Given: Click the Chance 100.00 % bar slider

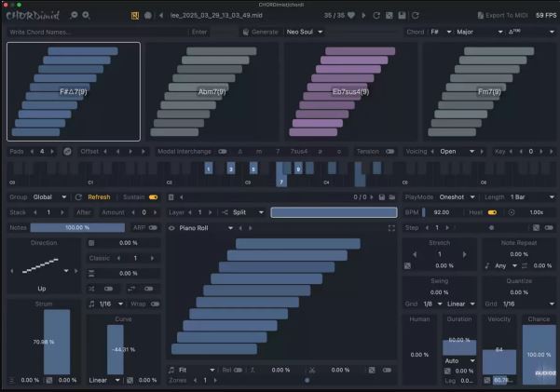Looking at the screenshot, I should tap(539, 355).
